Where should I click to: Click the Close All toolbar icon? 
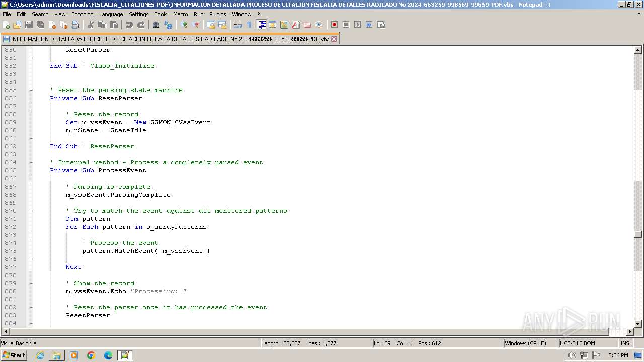pos(63,25)
